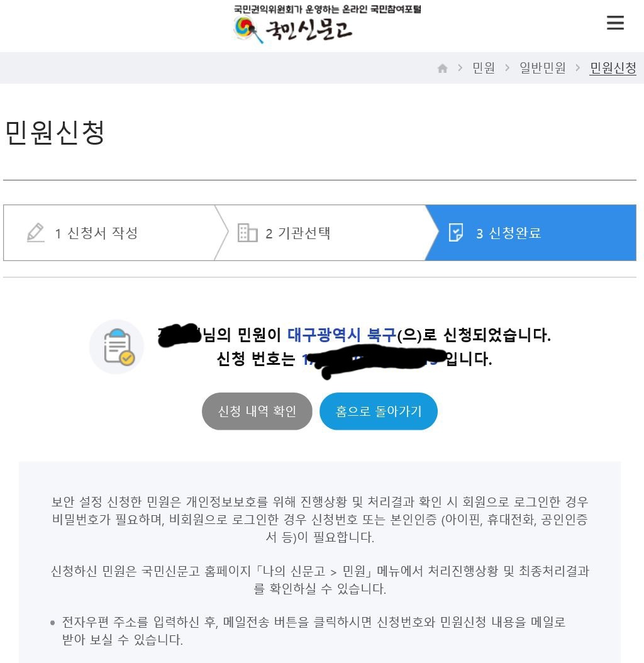644x663 pixels.
Task: Click the chevron between 민원 and 일반민원
Action: (x=507, y=68)
